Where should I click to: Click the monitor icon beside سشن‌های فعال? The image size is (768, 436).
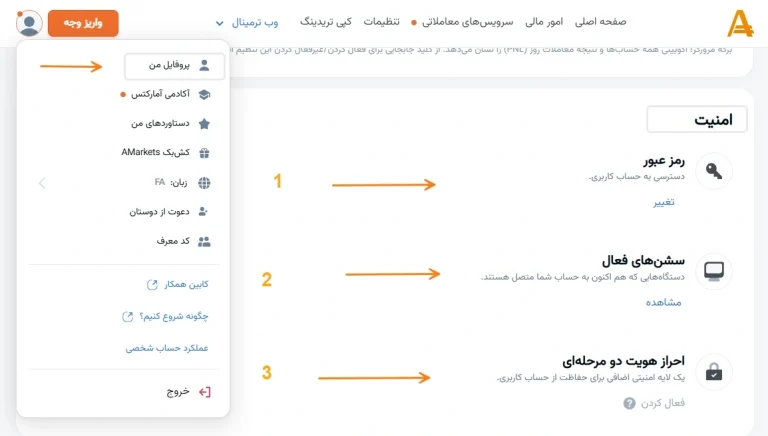pyautogui.click(x=714, y=271)
